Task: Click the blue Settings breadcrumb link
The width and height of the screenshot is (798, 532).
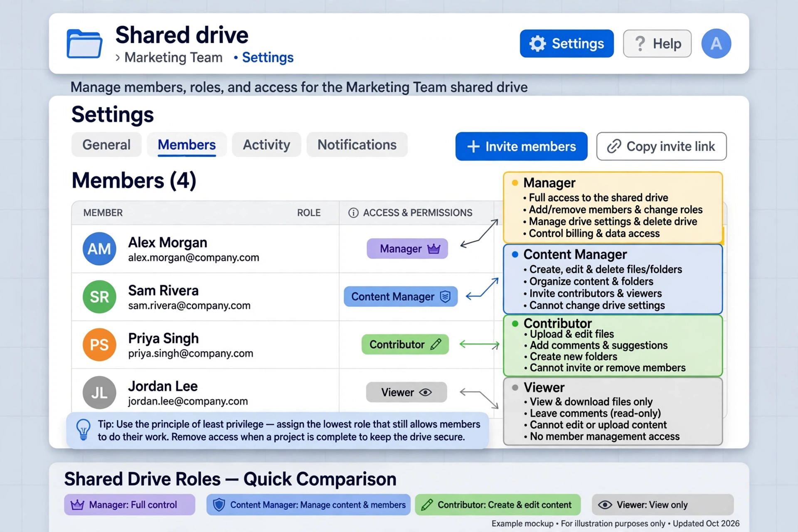Action: (268, 57)
